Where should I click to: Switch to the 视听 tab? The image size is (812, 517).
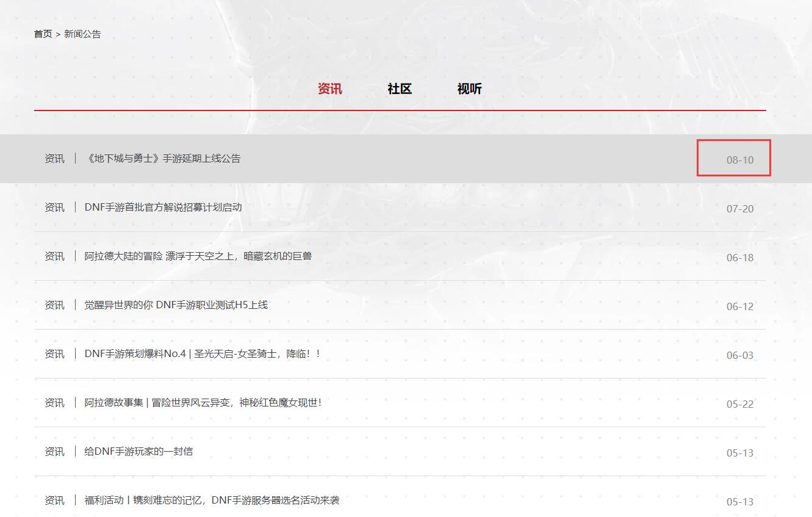click(x=469, y=89)
